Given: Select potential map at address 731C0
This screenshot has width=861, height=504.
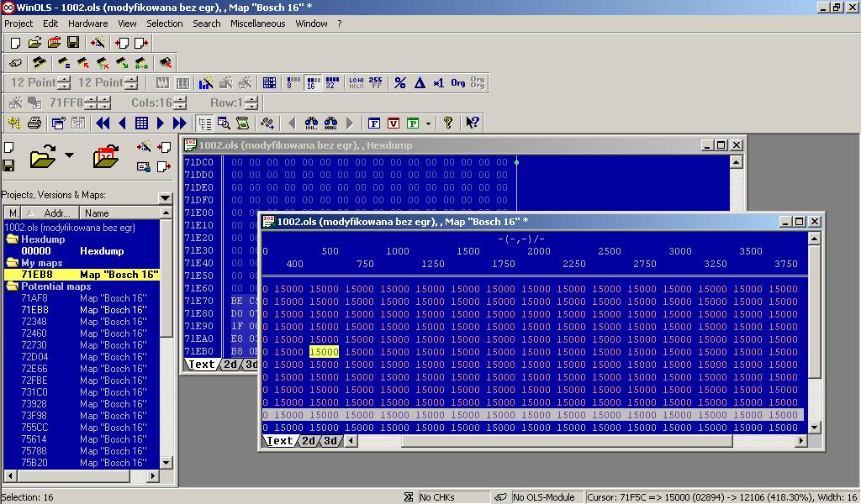Looking at the screenshot, I should (82, 392).
